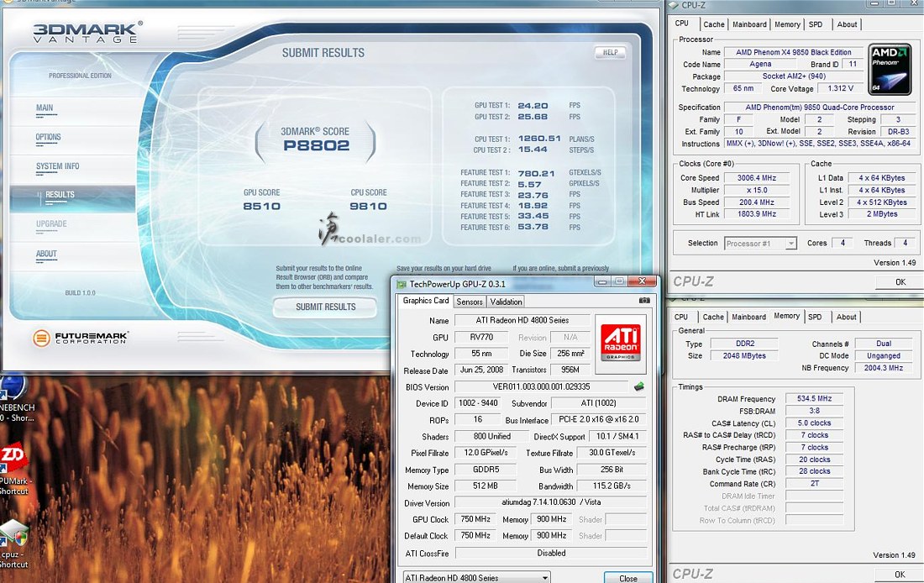
Task: Click the GPU score '8510'
Action: 261,207
